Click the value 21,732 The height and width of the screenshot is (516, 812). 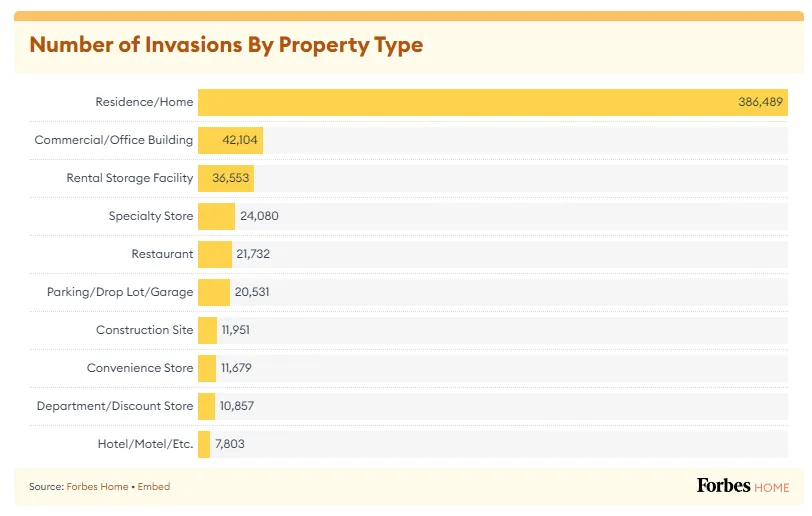click(253, 254)
